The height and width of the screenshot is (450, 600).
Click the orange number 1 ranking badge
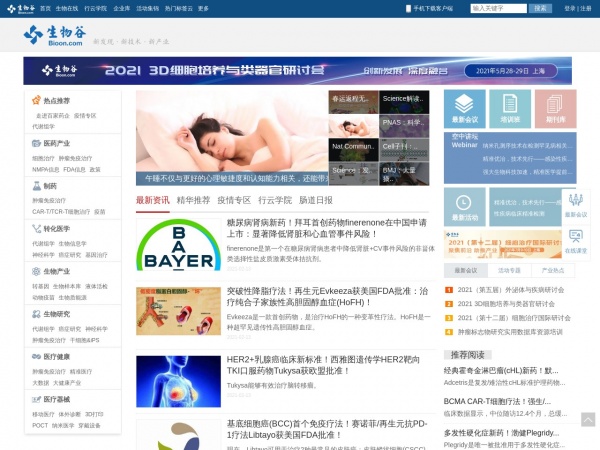pos(449,290)
